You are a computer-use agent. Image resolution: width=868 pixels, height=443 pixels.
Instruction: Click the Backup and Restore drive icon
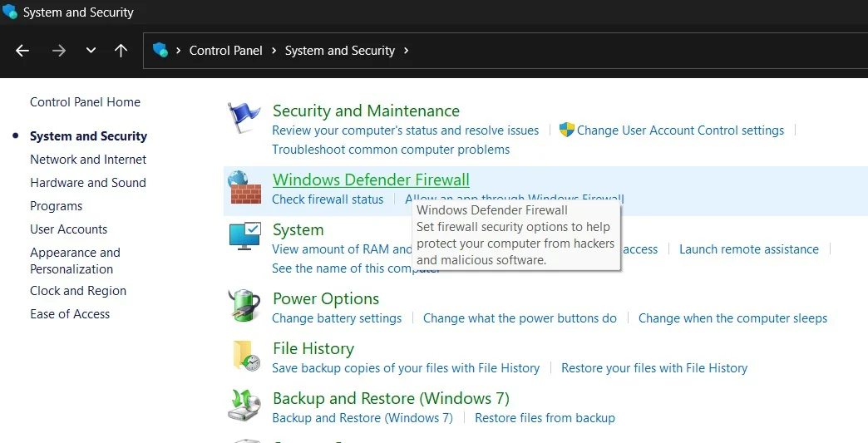coord(244,406)
